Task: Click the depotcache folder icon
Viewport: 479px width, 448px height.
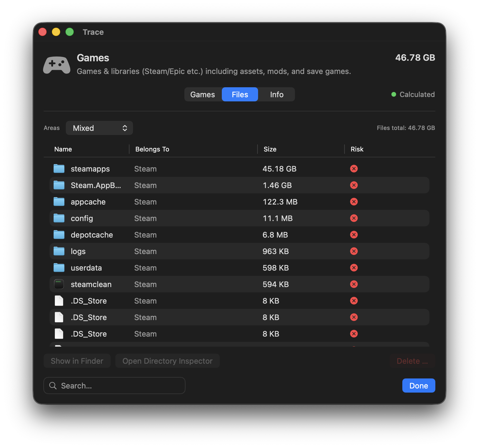Action: pos(59,235)
